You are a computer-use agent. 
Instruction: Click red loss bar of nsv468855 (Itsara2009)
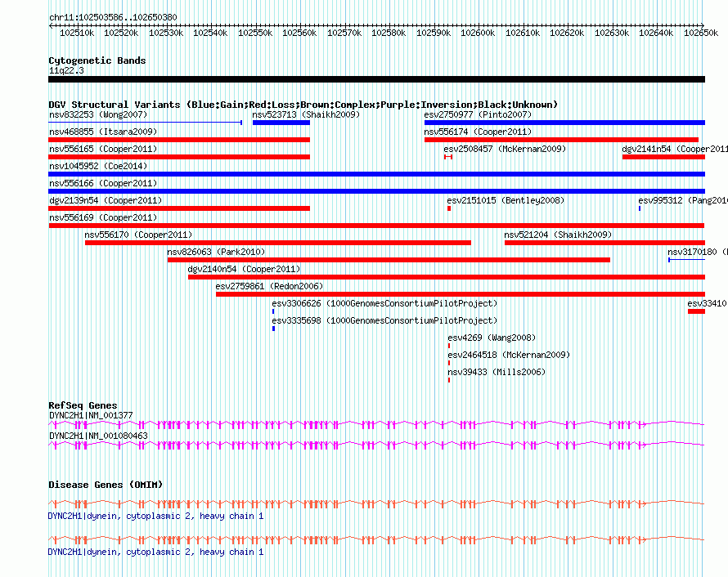pyautogui.click(x=179, y=140)
